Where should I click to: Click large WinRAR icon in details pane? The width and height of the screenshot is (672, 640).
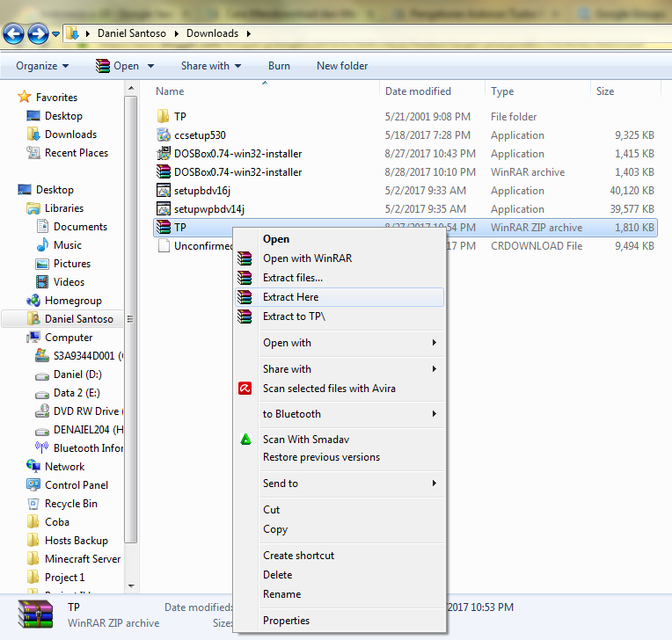[35, 615]
